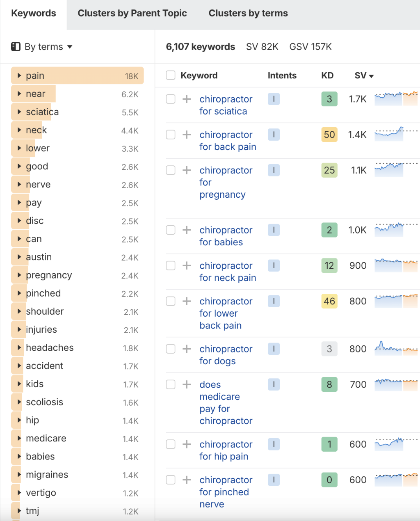The height and width of the screenshot is (521, 420).
Task: Open the trend sparkline for chiropractor for sciatica
Action: (x=396, y=99)
